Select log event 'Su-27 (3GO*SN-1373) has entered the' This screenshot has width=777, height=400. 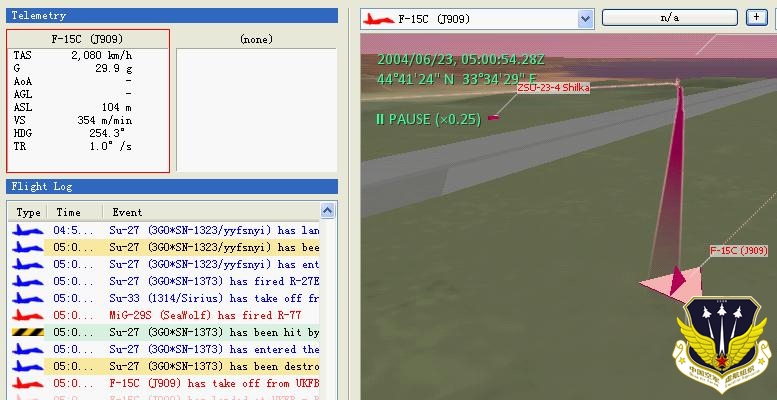214,349
